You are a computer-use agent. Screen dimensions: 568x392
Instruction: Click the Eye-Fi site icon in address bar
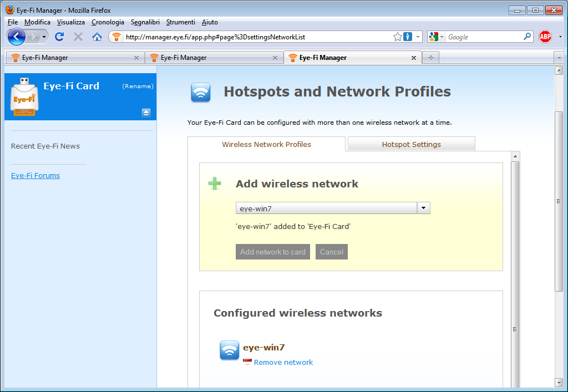point(116,37)
